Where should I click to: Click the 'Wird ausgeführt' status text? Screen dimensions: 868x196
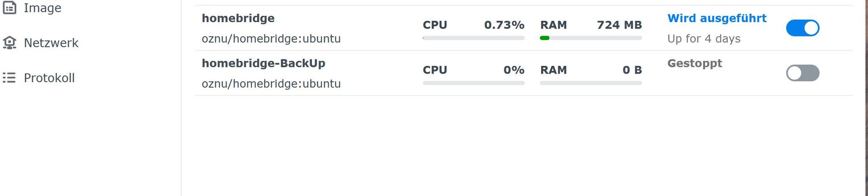[x=717, y=18]
